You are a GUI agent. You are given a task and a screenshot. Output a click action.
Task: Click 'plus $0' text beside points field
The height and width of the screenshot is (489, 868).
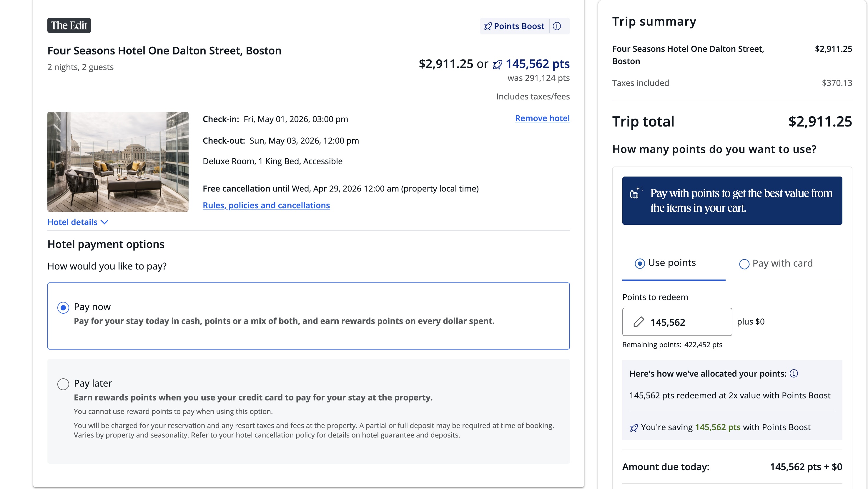[751, 322]
